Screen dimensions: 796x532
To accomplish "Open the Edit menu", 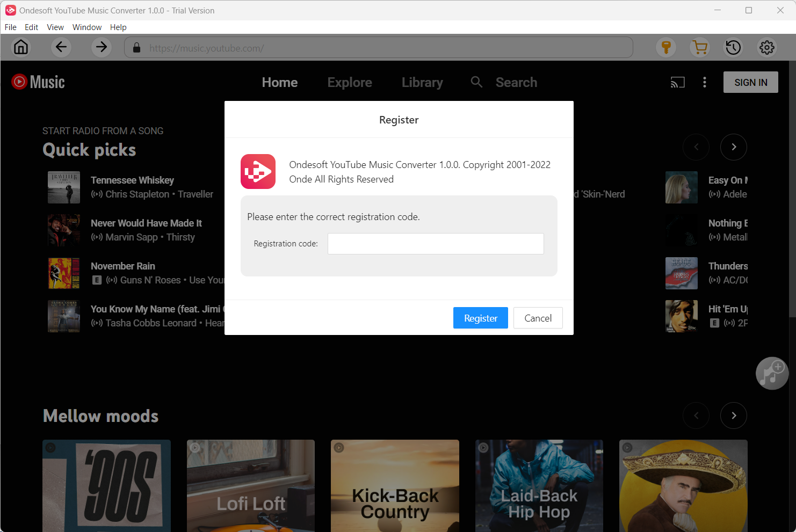I will (32, 27).
